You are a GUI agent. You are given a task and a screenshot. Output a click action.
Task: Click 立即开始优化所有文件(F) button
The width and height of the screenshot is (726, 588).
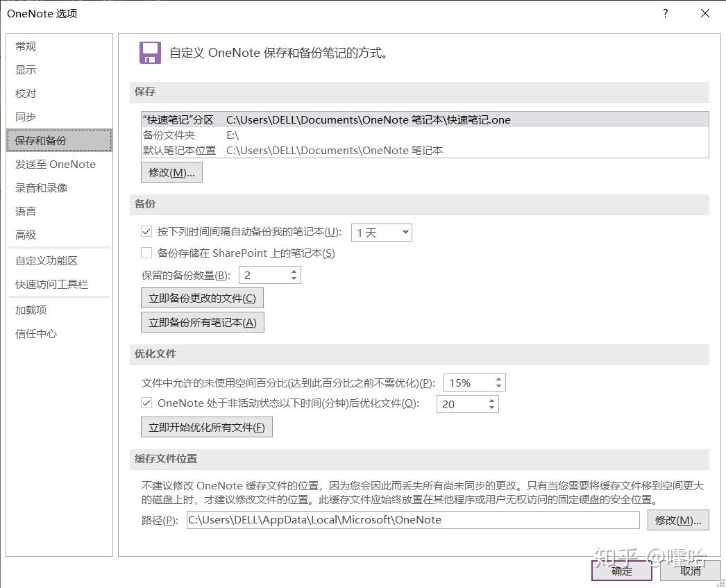207,427
